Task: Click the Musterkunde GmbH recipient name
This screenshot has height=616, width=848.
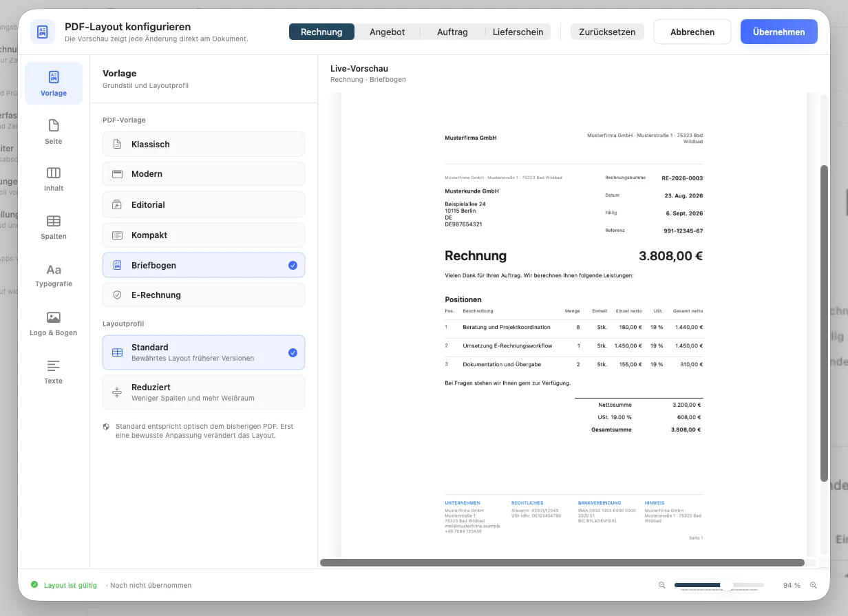Action: pos(471,191)
